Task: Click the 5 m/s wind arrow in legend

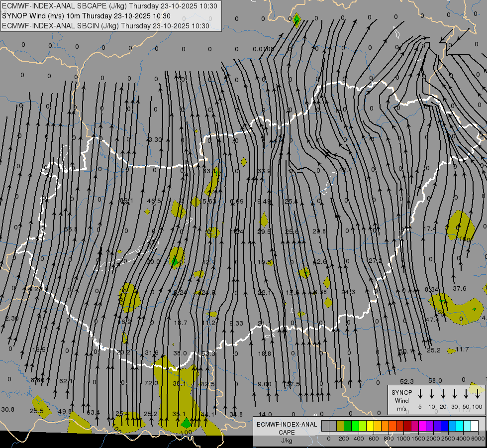Action: 420,394
